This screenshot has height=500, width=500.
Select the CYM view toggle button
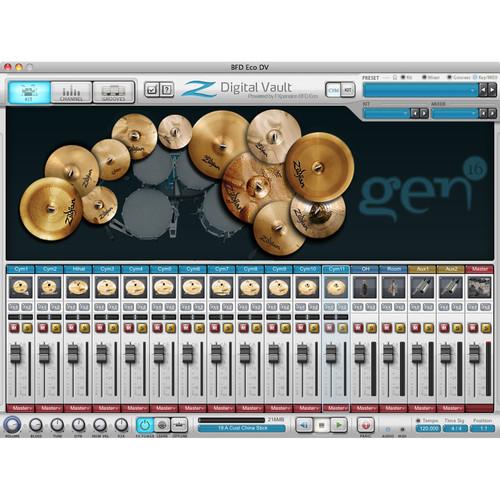click(333, 90)
